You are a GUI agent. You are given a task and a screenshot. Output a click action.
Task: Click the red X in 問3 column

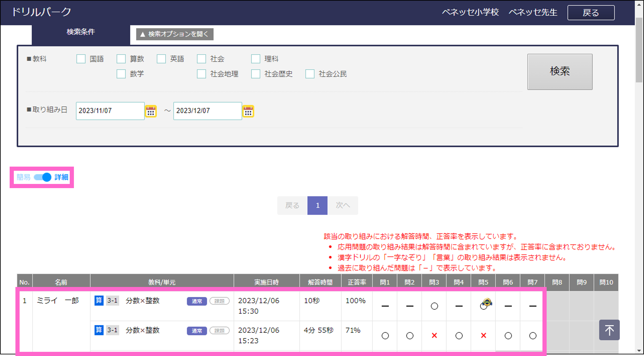[434, 335]
